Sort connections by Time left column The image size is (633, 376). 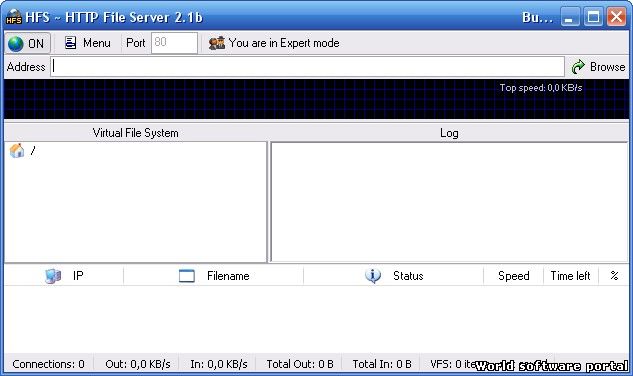click(570, 276)
